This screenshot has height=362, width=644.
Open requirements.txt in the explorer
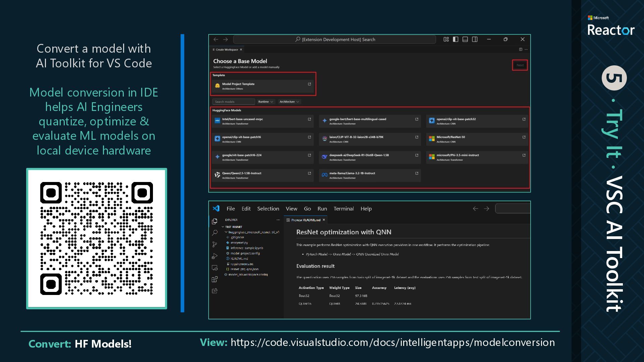pyautogui.click(x=241, y=264)
